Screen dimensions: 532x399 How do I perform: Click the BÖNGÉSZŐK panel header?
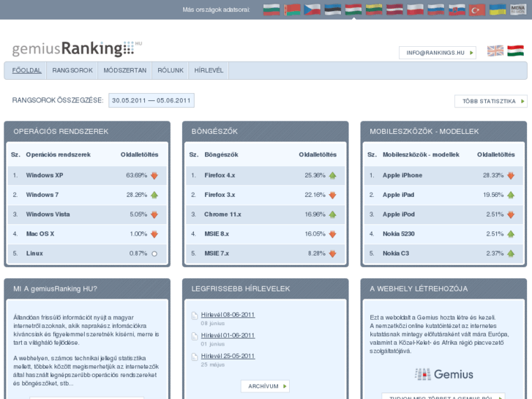point(266,132)
